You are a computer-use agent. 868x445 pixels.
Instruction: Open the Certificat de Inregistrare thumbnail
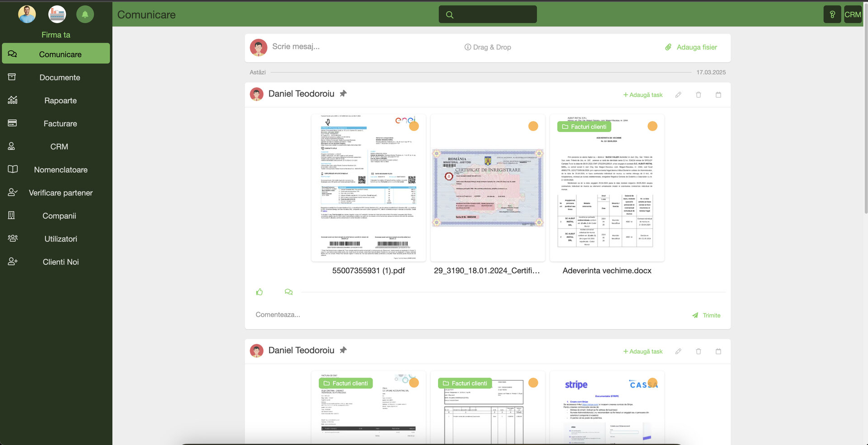point(488,188)
